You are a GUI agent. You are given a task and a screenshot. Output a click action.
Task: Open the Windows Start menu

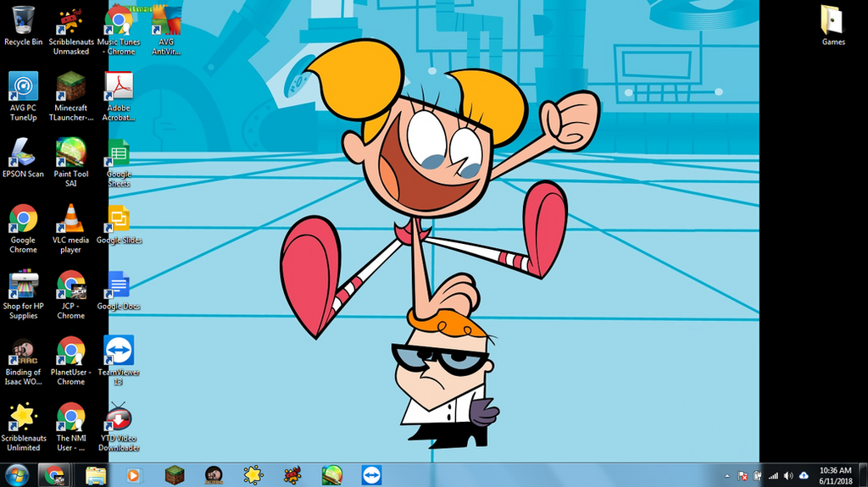point(17,475)
